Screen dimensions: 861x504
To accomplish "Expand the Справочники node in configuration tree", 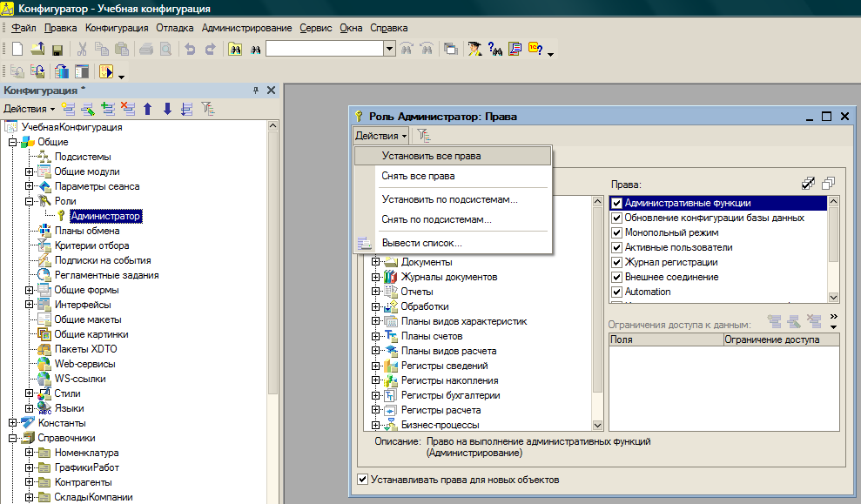I will (x=13, y=438).
